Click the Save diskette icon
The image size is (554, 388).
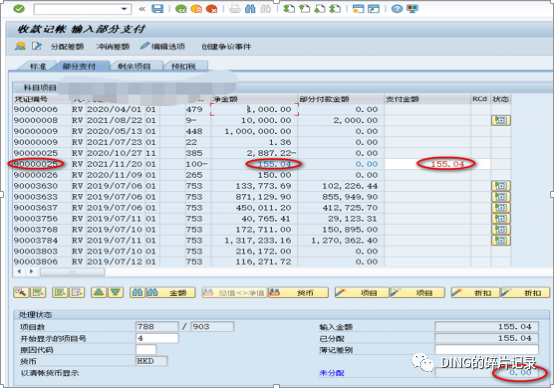click(x=157, y=8)
